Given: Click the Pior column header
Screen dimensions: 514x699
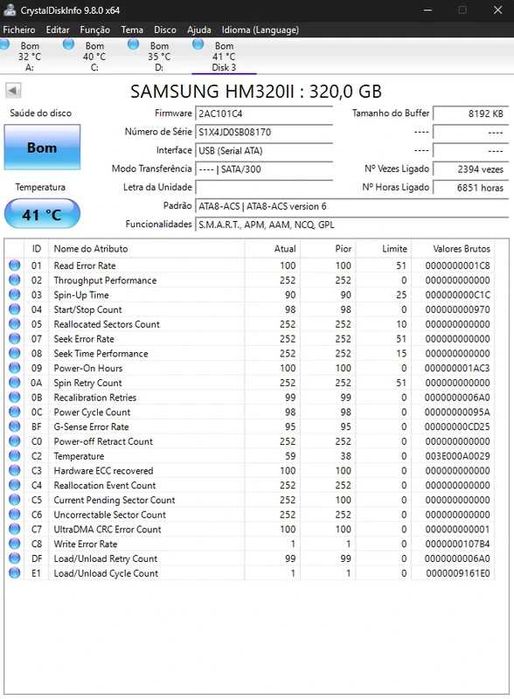Looking at the screenshot, I should click(x=328, y=249).
